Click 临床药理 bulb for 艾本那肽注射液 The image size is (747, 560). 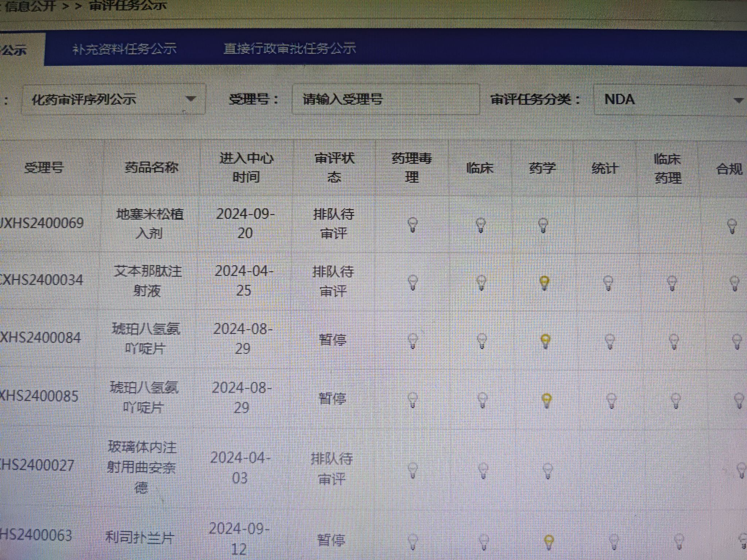tap(672, 283)
